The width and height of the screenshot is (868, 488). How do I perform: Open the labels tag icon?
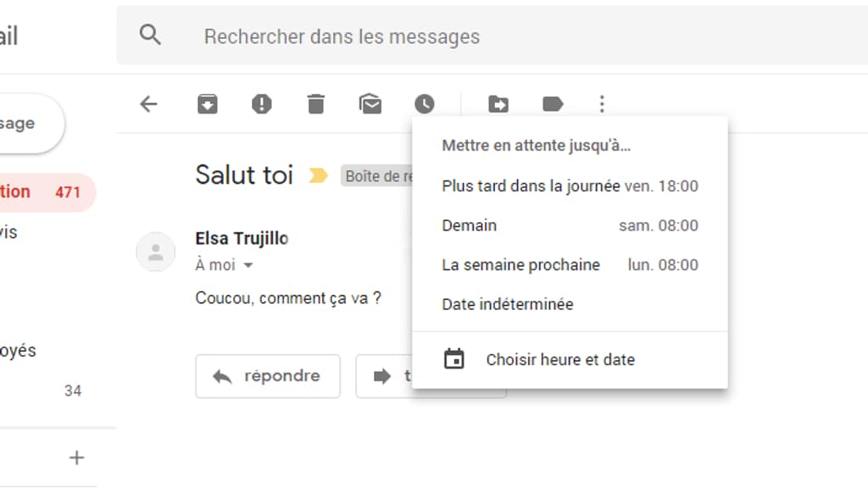(553, 104)
